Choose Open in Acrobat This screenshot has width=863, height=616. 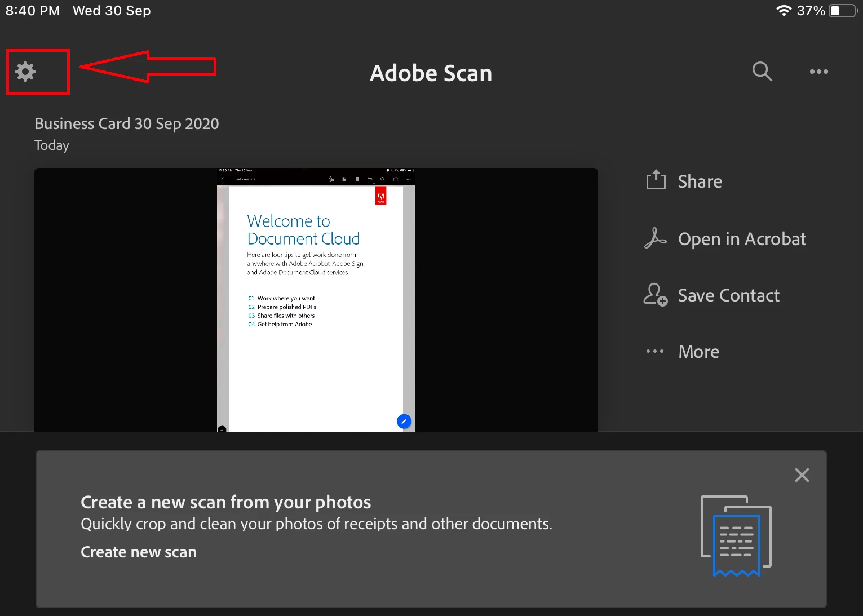point(742,239)
